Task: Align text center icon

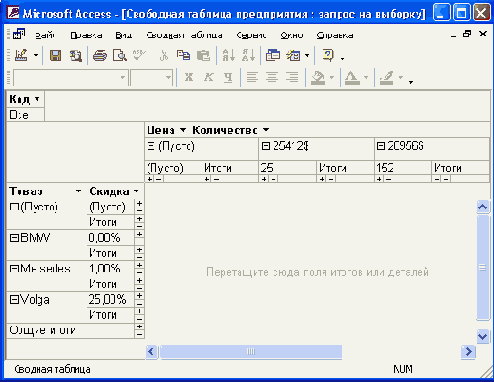Action: tap(272, 77)
